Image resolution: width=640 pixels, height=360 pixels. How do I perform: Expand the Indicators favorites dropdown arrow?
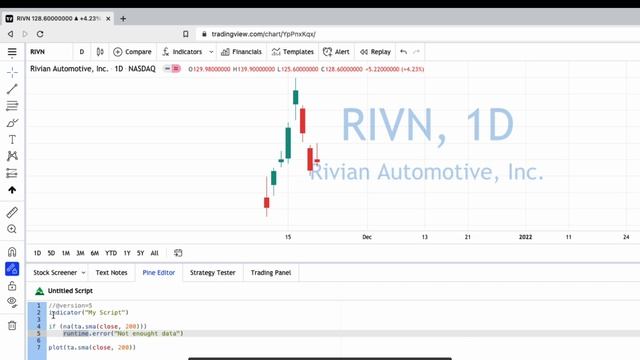click(211, 52)
